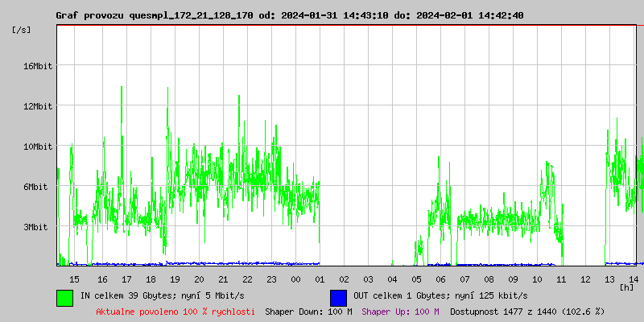Click the green IN legend swatch

click(x=65, y=297)
